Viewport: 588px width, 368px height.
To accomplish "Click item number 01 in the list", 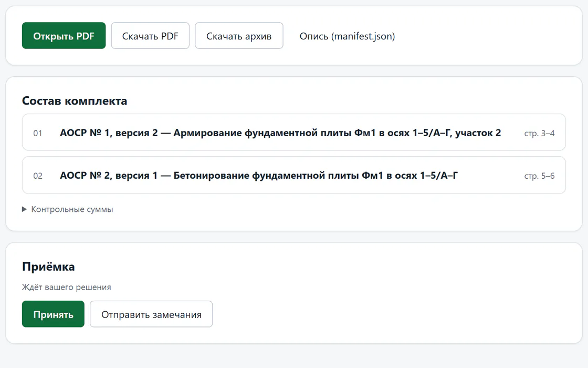I will point(37,134).
